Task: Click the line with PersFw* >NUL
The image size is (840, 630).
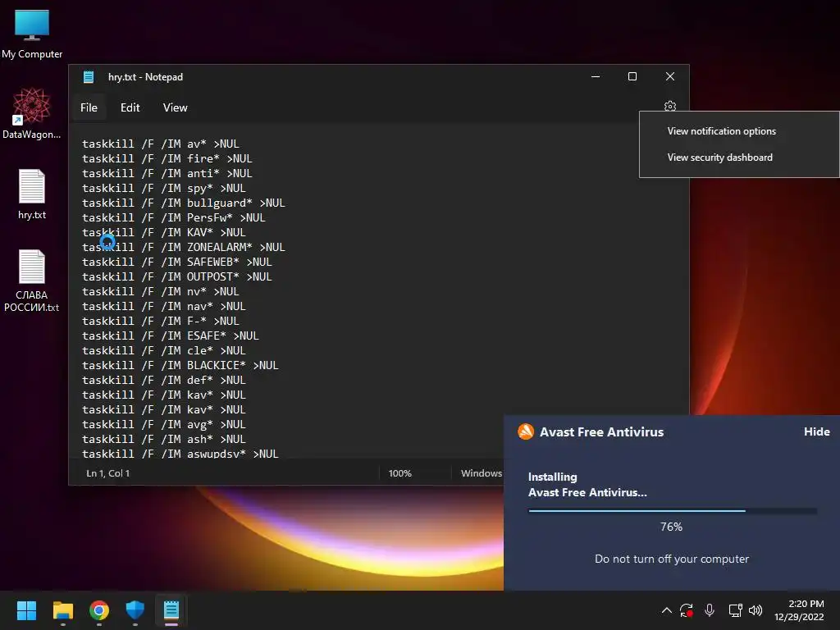Action: click(174, 217)
